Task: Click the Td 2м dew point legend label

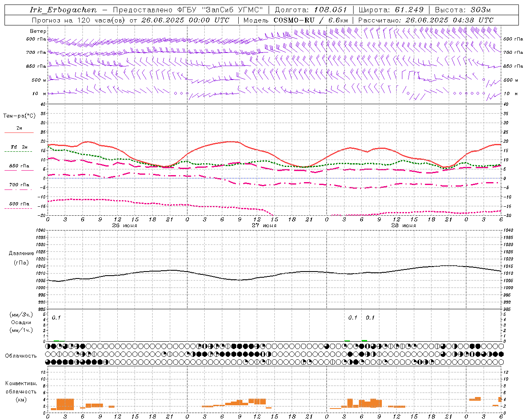Action: click(19, 147)
